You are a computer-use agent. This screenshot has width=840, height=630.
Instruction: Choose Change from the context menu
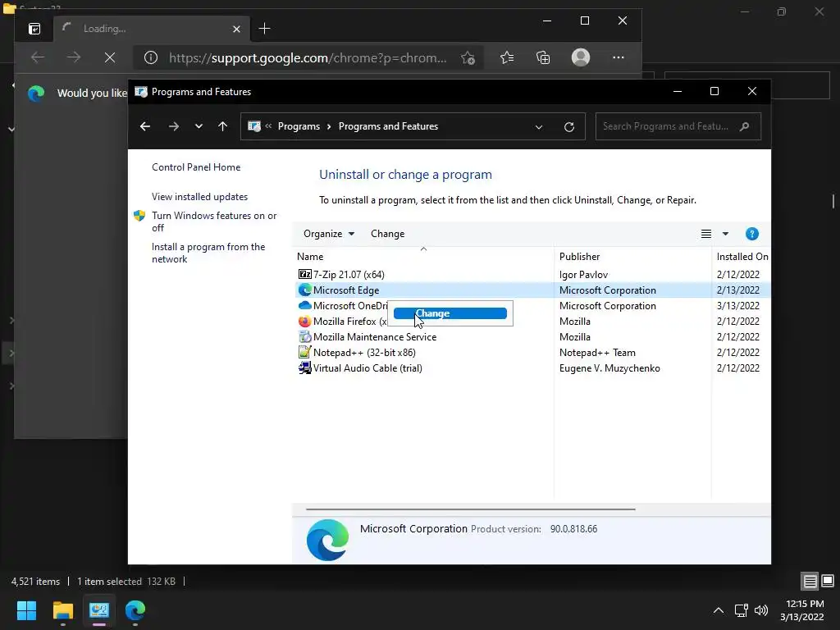click(x=450, y=313)
